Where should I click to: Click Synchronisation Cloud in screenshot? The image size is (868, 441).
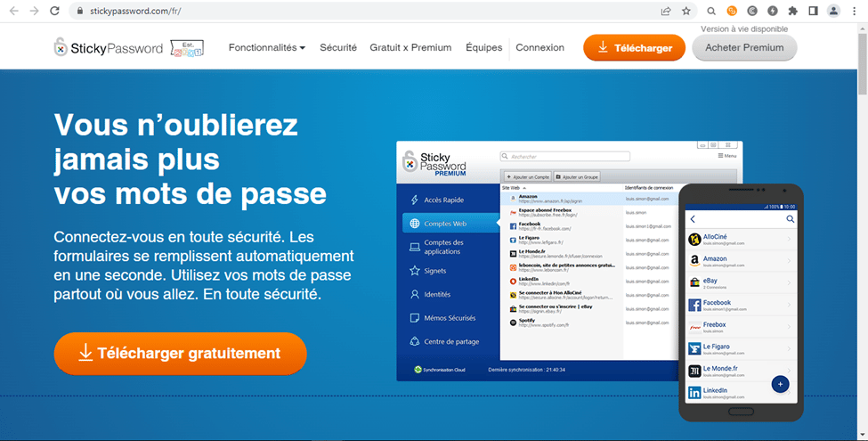[440, 370]
